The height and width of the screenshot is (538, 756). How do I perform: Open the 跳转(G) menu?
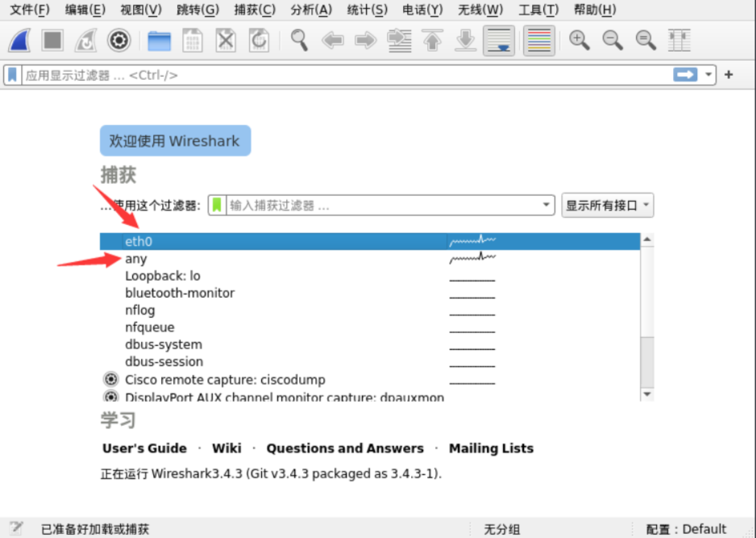(x=197, y=10)
